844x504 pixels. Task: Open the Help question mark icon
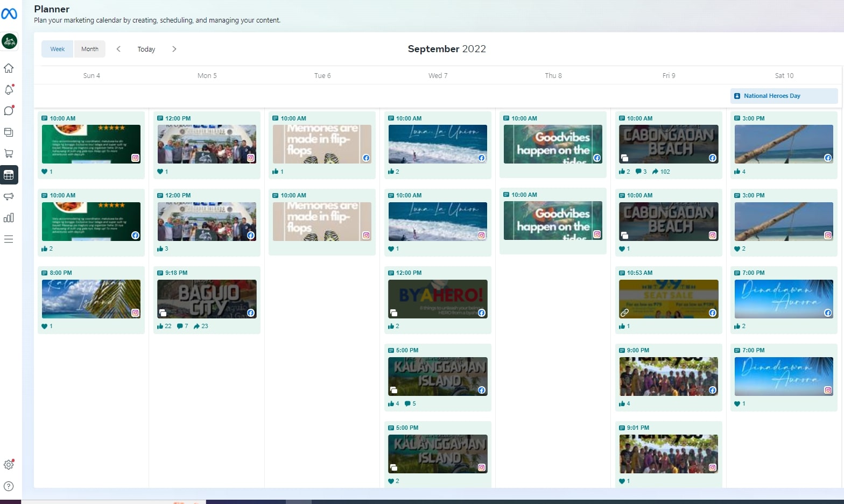click(9, 486)
